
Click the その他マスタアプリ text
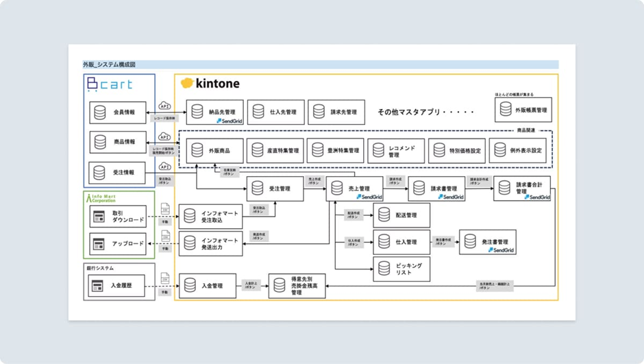(425, 112)
